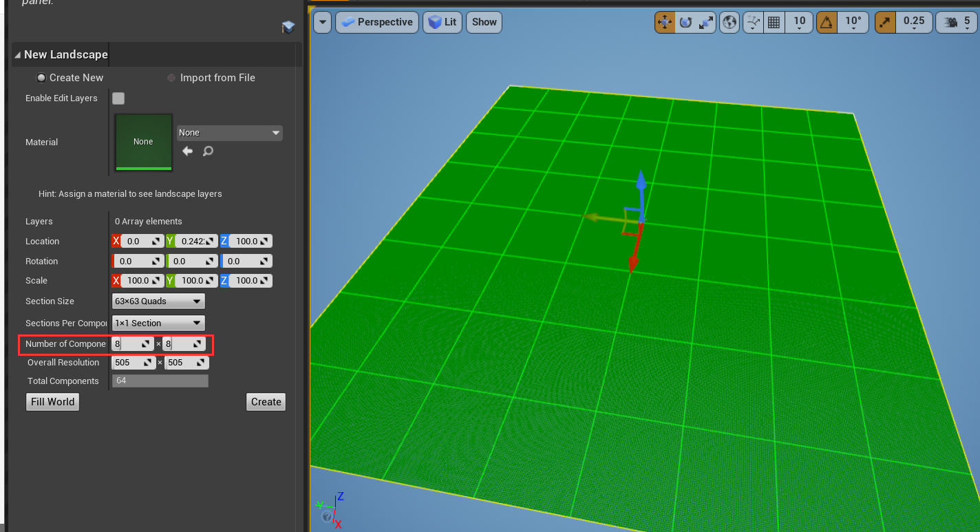Edit the Location Z field

251,242
